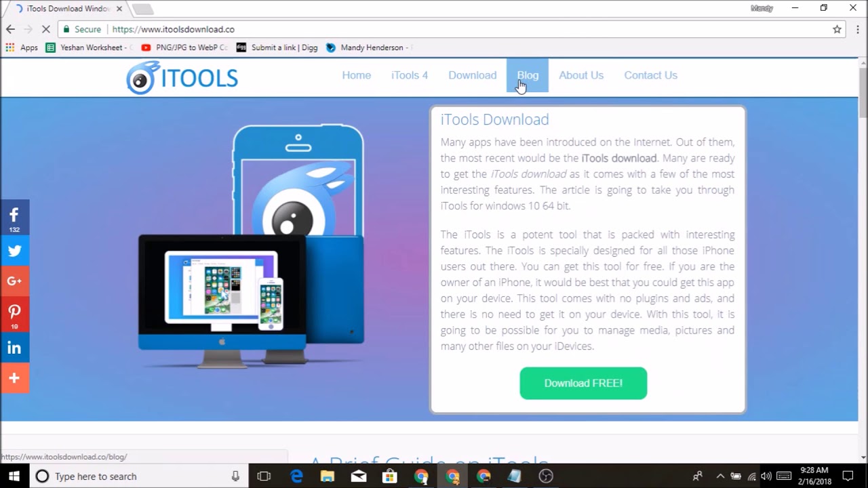The image size is (868, 488).
Task: Open Task View on taskbar
Action: coord(264,476)
